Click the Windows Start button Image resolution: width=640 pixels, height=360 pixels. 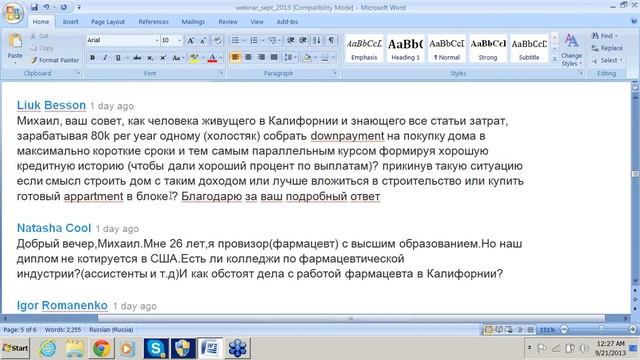[x=16, y=348]
